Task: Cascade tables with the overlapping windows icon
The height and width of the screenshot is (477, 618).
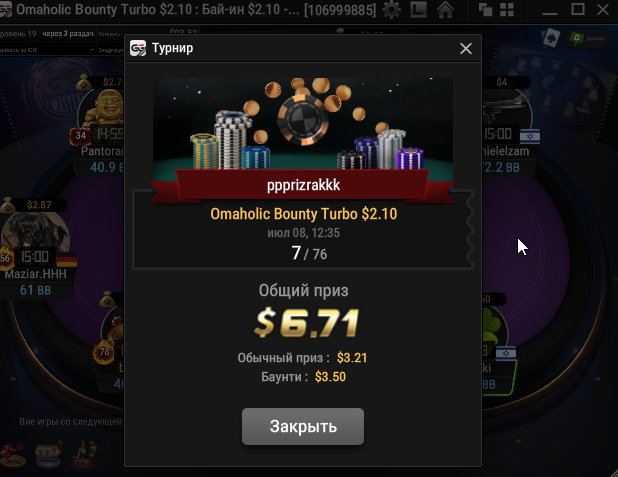Action: (x=485, y=9)
